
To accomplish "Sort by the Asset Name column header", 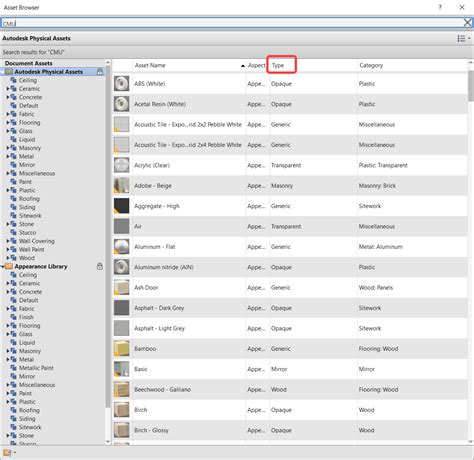I will coord(150,65).
